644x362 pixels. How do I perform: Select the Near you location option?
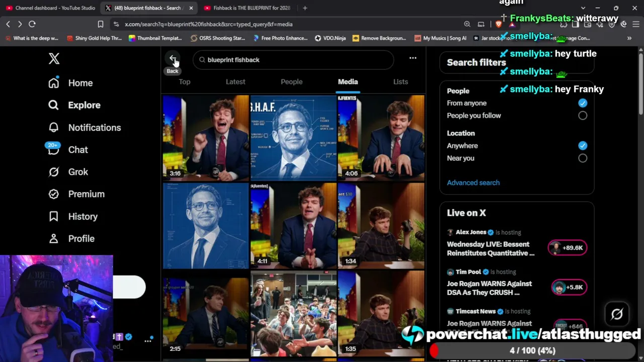click(582, 158)
